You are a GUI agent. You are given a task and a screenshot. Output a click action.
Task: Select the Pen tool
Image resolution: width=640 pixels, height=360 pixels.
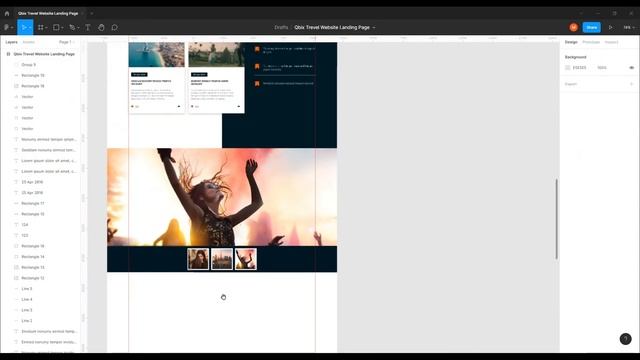click(x=72, y=27)
